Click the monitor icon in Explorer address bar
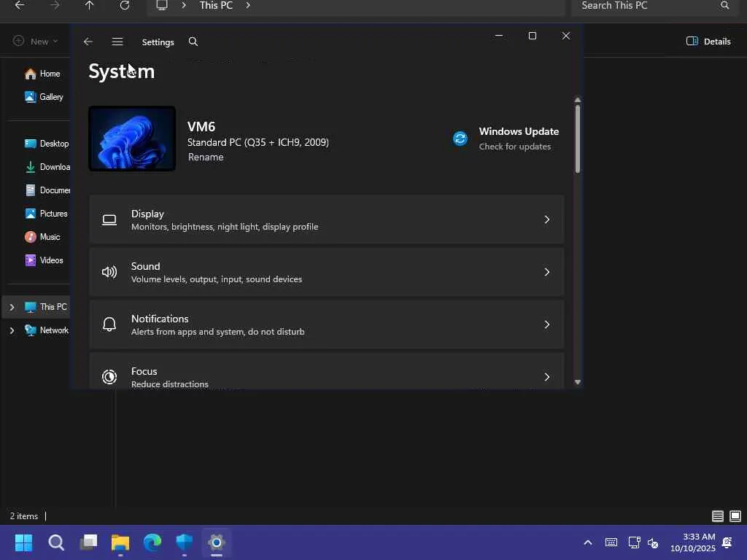 [162, 5]
